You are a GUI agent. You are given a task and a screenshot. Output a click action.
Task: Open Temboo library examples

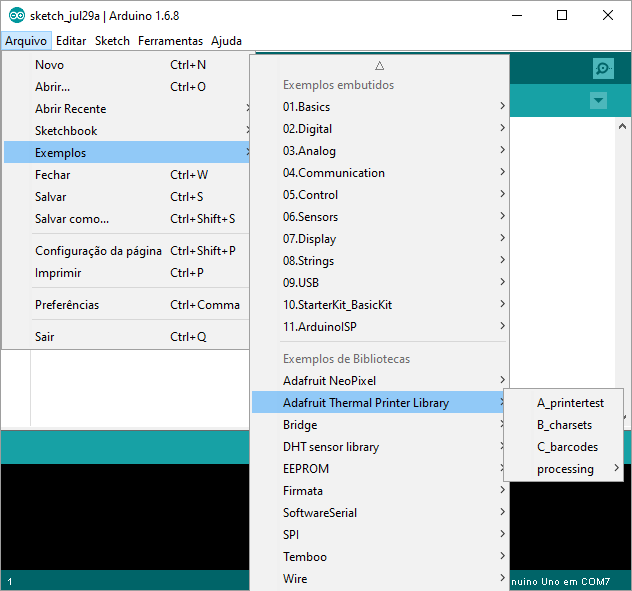[x=380, y=556]
